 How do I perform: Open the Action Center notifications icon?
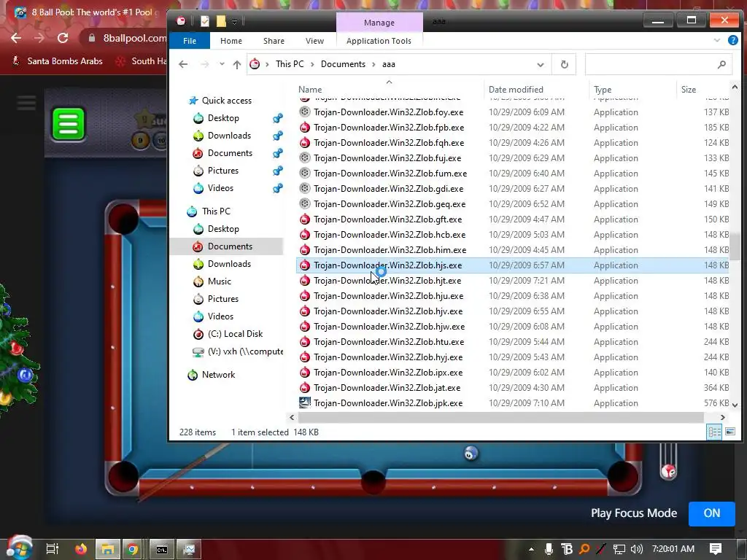(x=716, y=549)
